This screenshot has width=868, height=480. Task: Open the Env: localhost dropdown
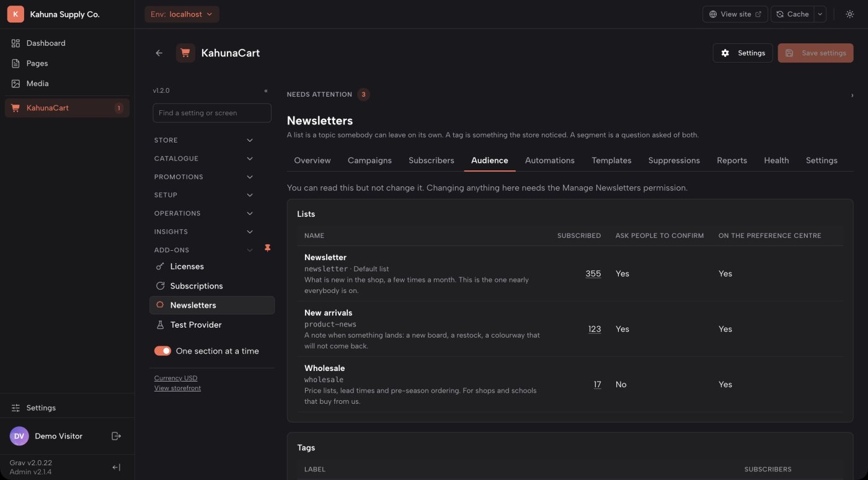click(x=182, y=14)
